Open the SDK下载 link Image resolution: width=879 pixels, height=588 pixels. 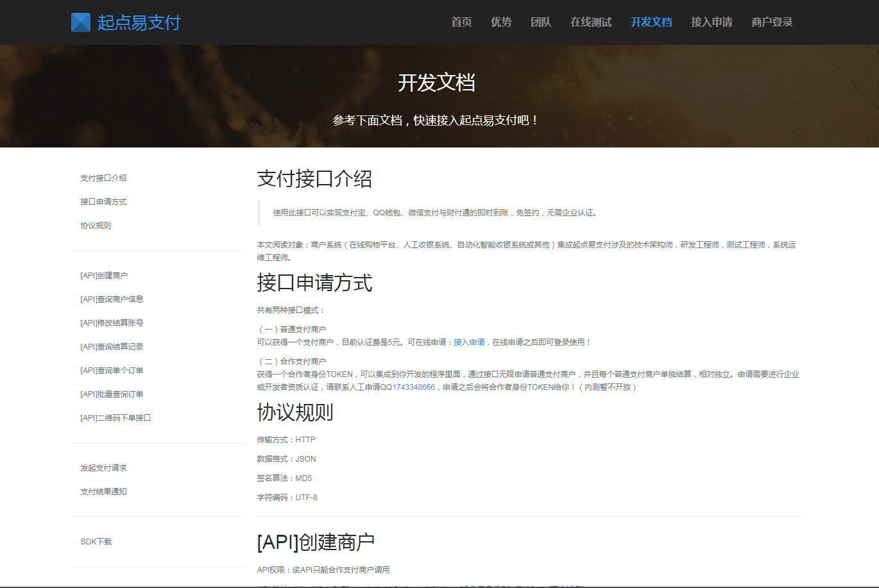[x=94, y=541]
